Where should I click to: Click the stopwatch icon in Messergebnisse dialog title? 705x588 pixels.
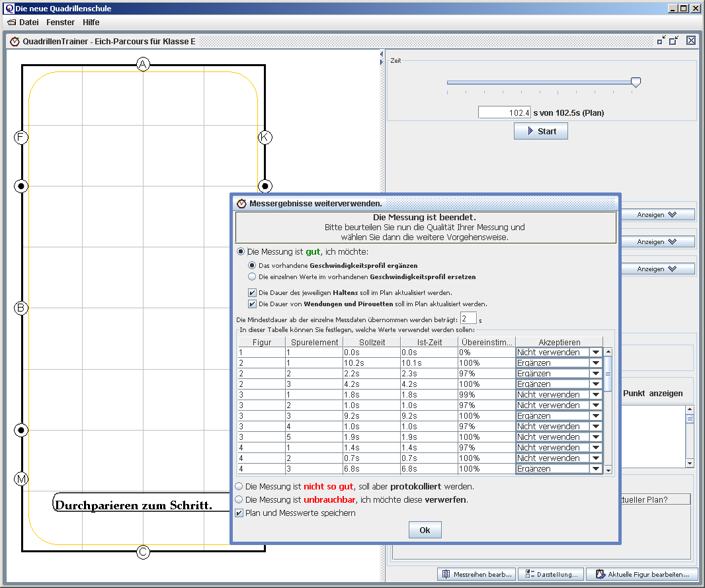[x=241, y=204]
